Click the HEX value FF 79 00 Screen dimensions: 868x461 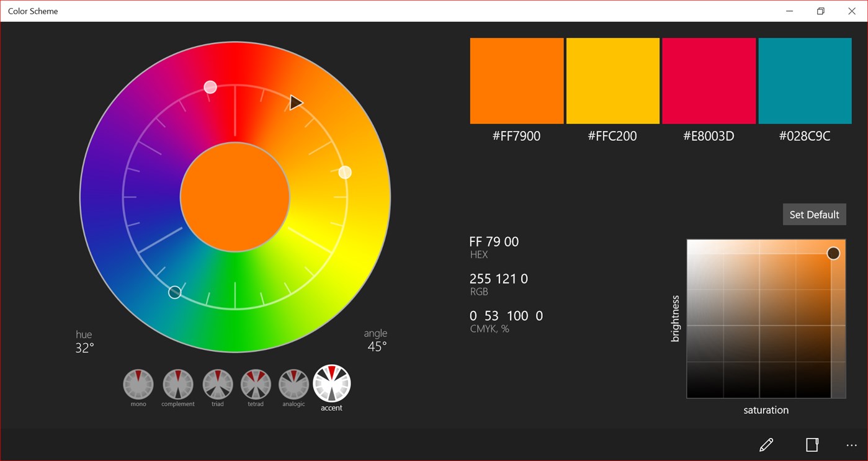tap(494, 241)
